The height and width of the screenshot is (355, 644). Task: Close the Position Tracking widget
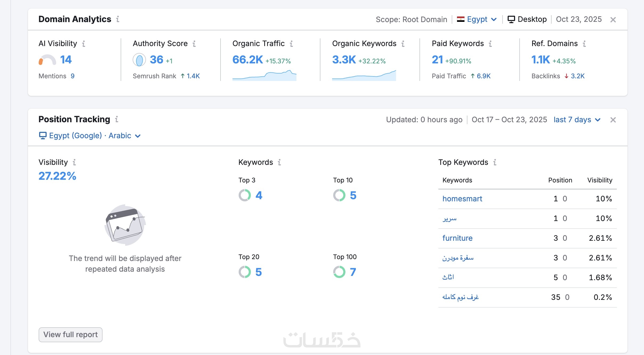pyautogui.click(x=613, y=120)
